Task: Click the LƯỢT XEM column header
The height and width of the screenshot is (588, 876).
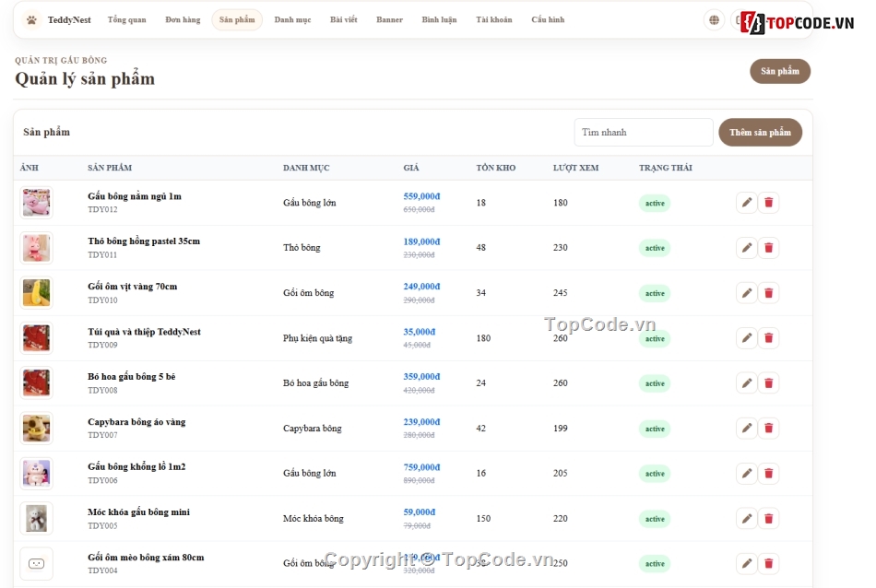Action: (575, 168)
